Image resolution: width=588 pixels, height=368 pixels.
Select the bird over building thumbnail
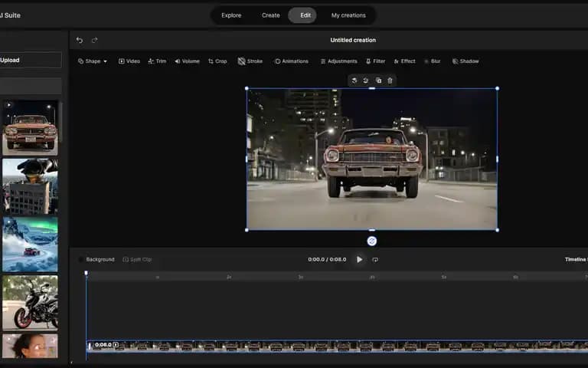30,186
